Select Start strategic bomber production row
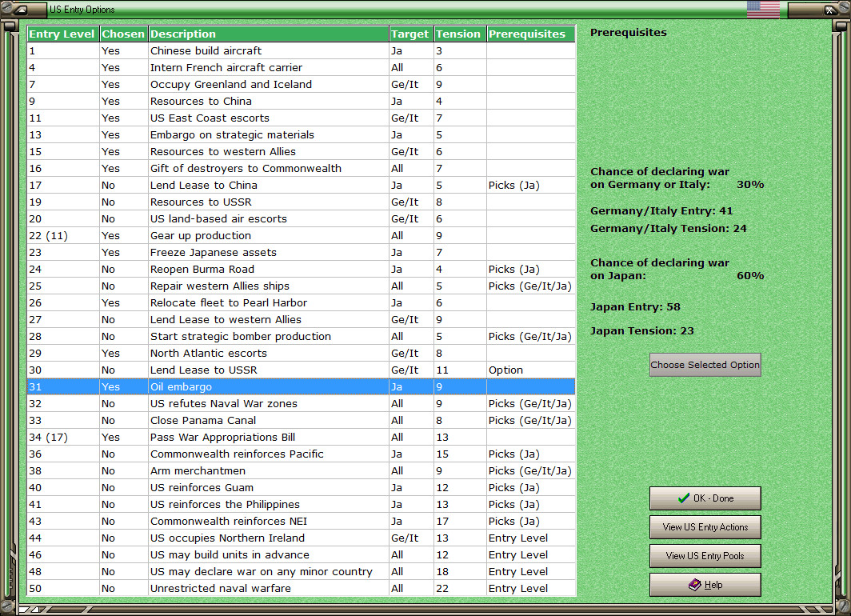The width and height of the screenshot is (851, 616). (x=302, y=337)
